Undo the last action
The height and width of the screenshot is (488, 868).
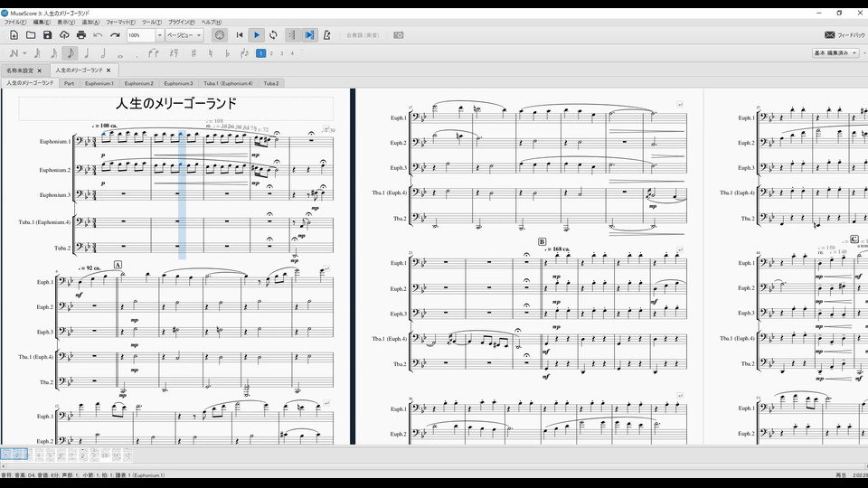click(98, 35)
